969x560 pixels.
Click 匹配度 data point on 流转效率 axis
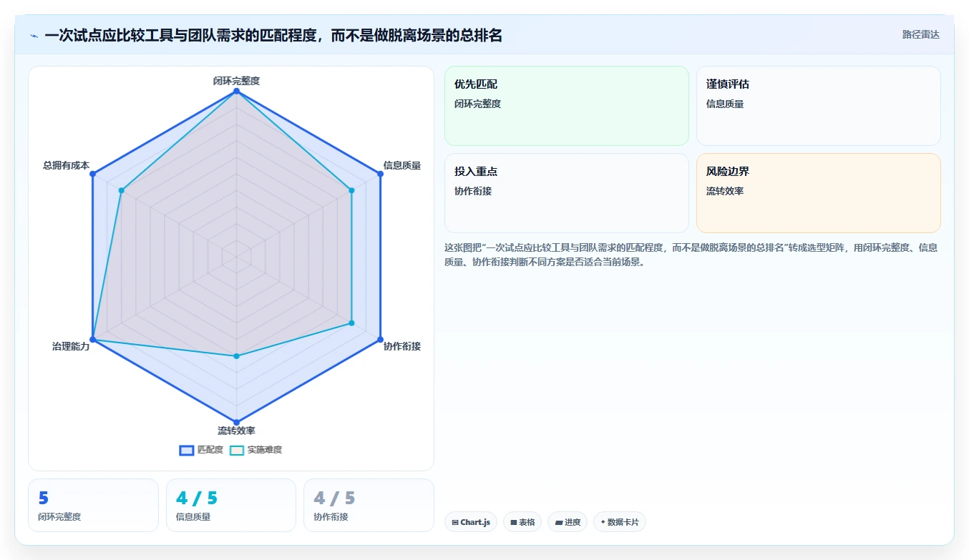(236, 422)
